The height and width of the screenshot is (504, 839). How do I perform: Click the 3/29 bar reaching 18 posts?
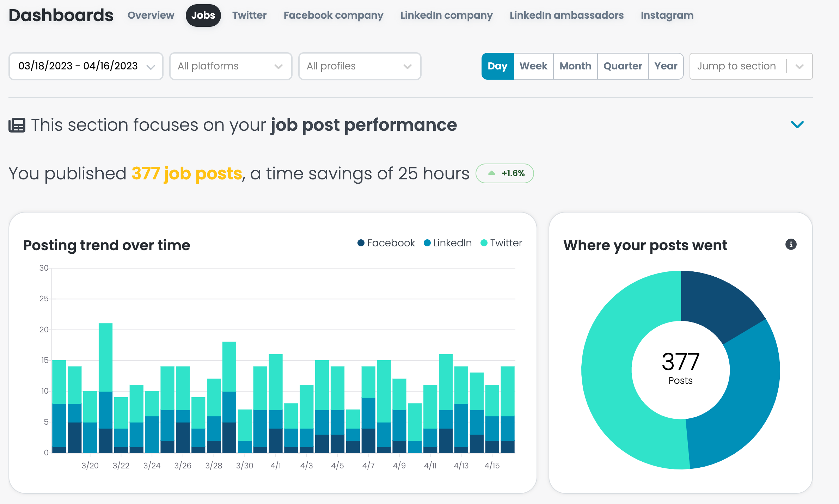tap(229, 397)
